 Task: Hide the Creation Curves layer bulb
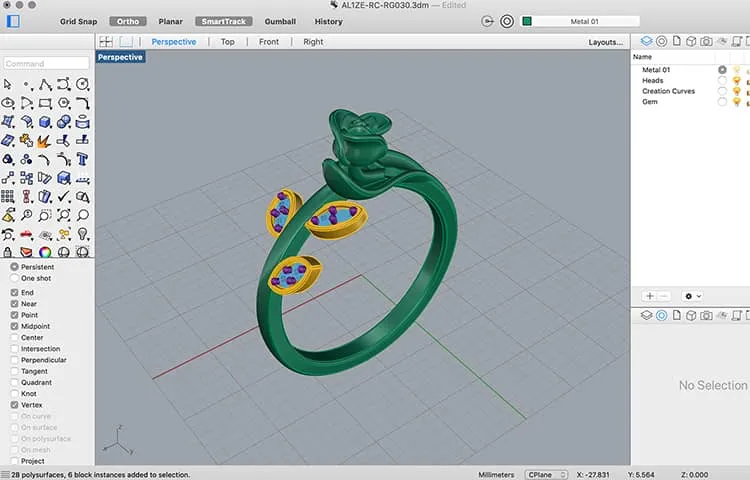click(x=737, y=91)
